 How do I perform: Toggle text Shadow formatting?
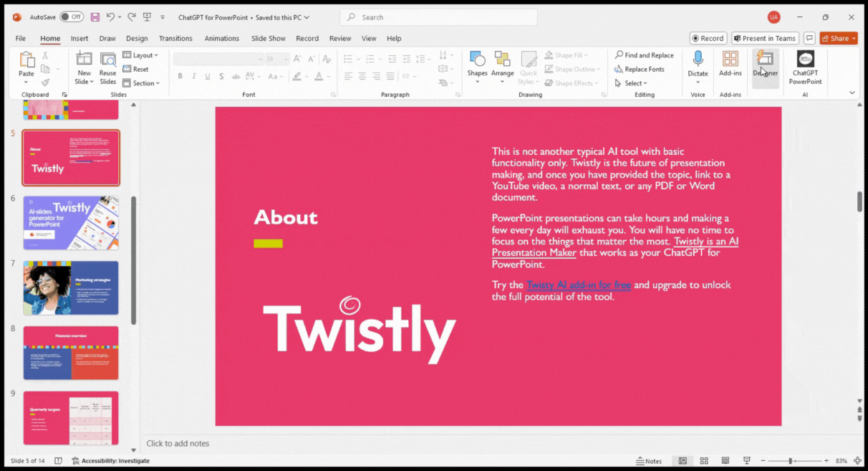(222, 76)
